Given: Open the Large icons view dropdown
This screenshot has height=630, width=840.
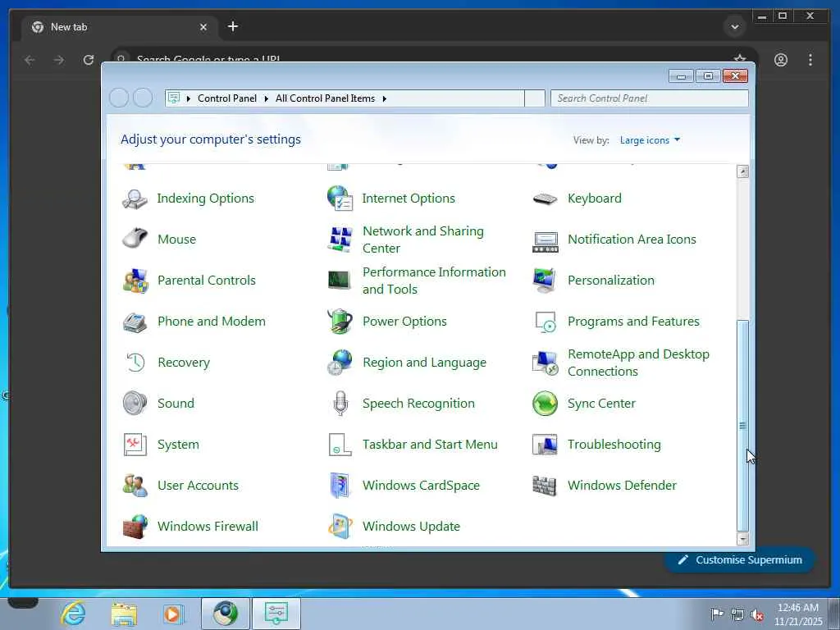Looking at the screenshot, I should tap(650, 140).
